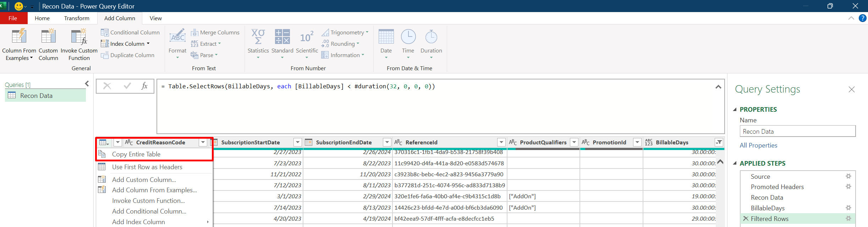Delete the Filtered Rows step

click(x=746, y=218)
